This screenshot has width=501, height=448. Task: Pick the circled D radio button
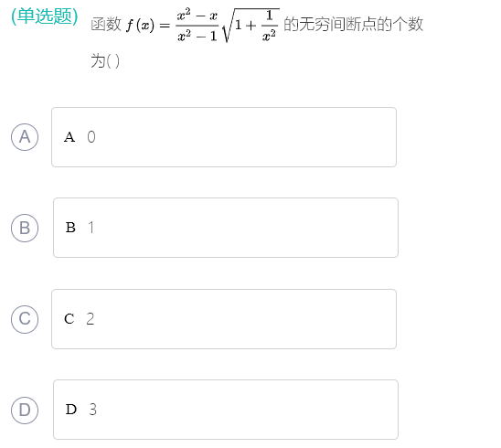coord(25,410)
